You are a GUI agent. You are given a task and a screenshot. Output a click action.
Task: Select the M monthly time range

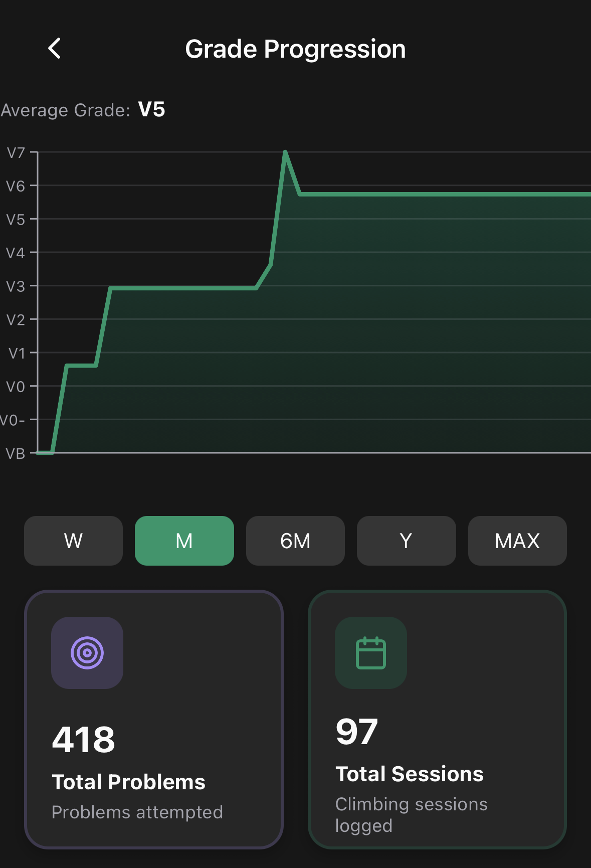coord(184,541)
